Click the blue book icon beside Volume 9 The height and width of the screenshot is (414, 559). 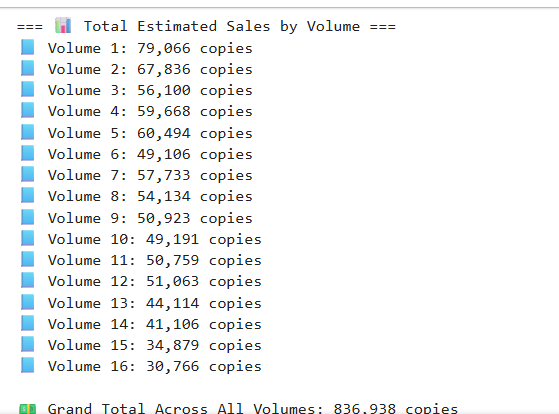(27, 217)
